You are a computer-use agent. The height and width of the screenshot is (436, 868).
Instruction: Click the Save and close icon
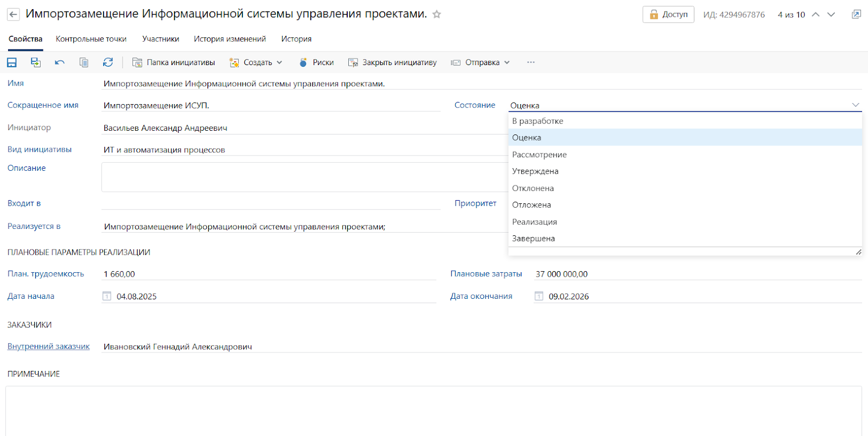tap(36, 62)
